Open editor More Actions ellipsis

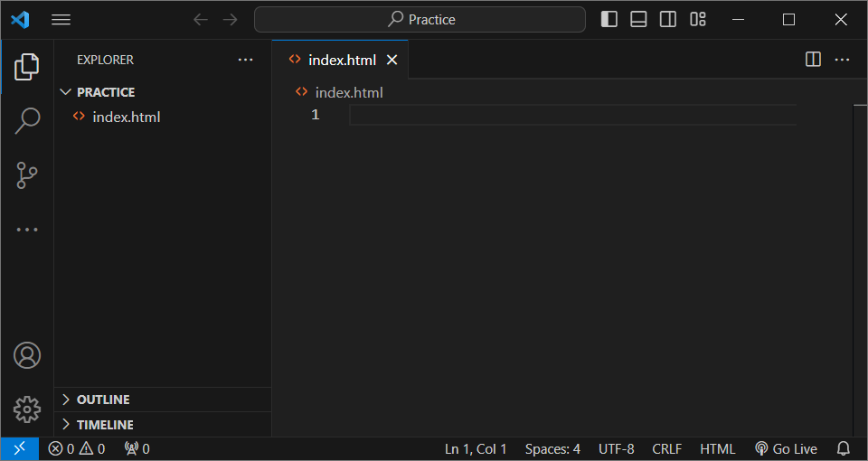(x=842, y=60)
